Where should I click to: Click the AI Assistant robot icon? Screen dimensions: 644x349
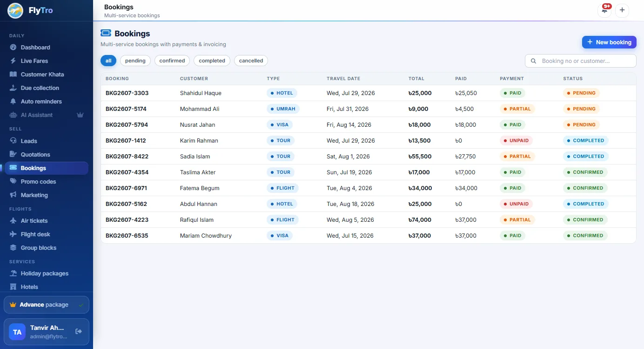(x=13, y=115)
